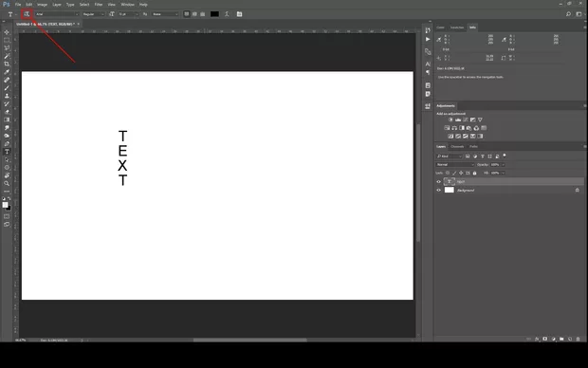Open the font family dropdown showing Arial
588x368 pixels.
coord(57,14)
